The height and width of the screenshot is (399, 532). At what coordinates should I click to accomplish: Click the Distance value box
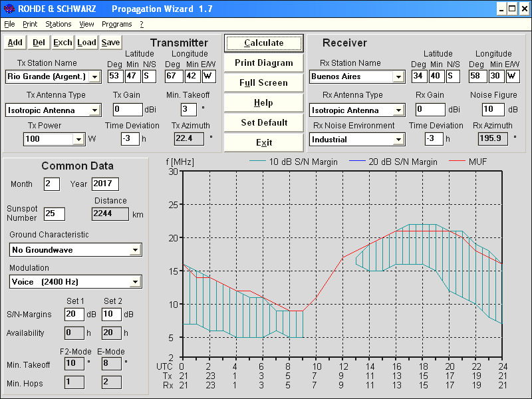pyautogui.click(x=110, y=213)
